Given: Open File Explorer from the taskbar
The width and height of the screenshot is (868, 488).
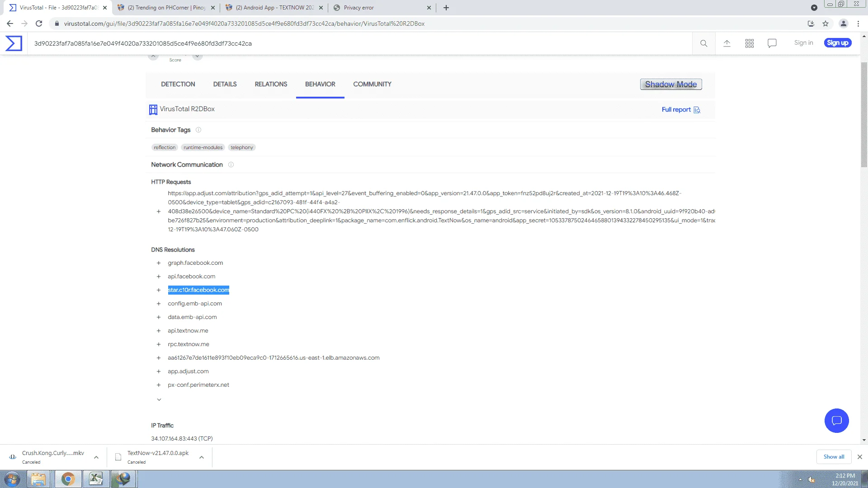Looking at the screenshot, I should tap(38, 479).
